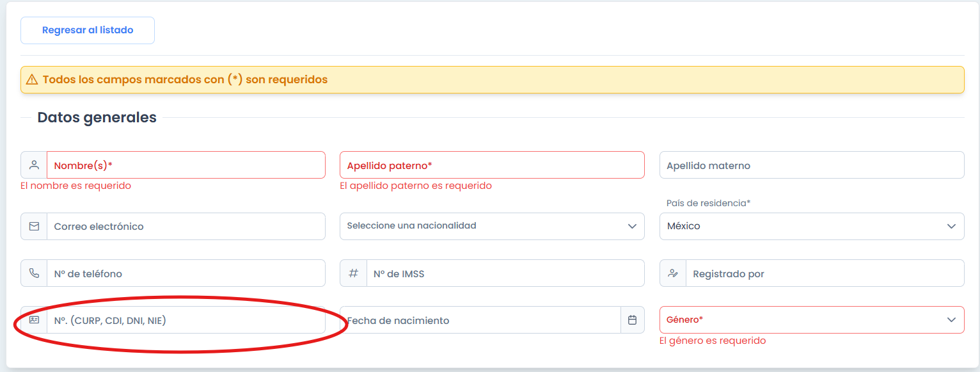This screenshot has width=980, height=372.
Task: Click the phone icon beside Nº de teléfono
Action: (x=34, y=273)
